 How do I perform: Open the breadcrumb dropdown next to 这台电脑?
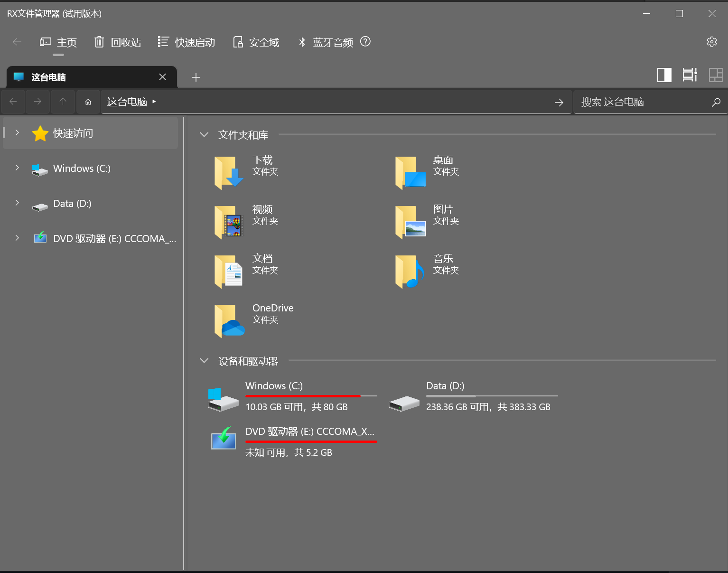click(154, 102)
